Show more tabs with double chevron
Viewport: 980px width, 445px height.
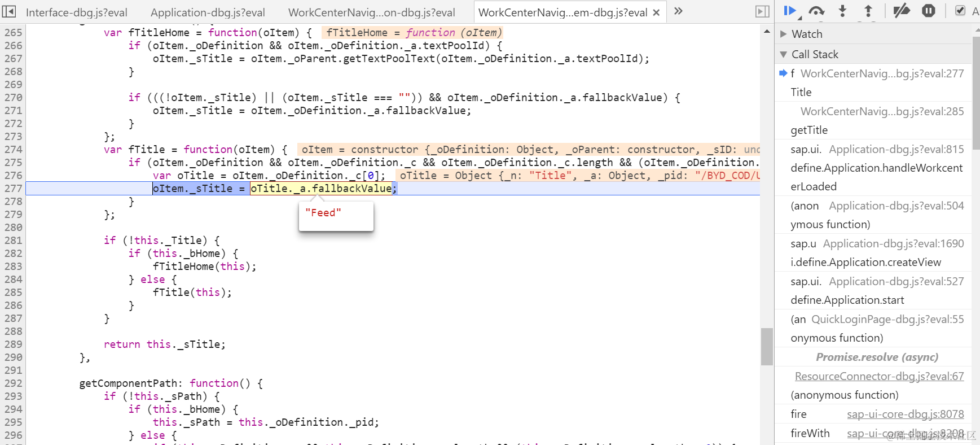678,11
